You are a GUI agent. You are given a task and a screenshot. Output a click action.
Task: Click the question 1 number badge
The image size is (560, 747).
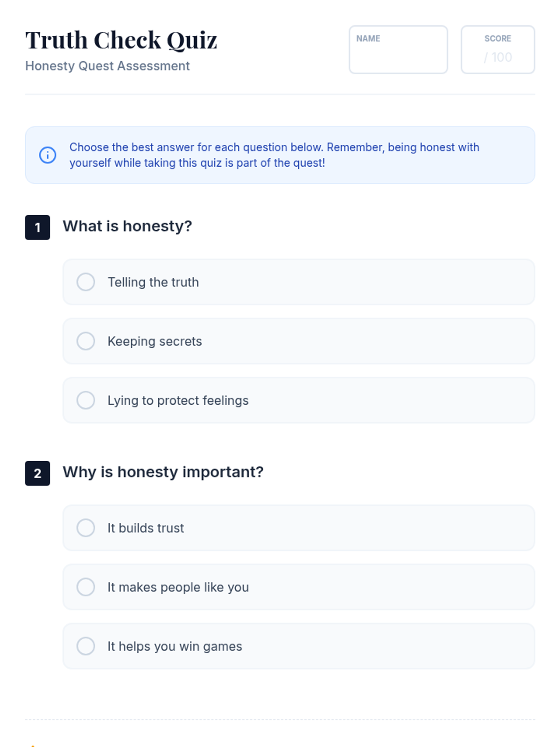tap(37, 227)
